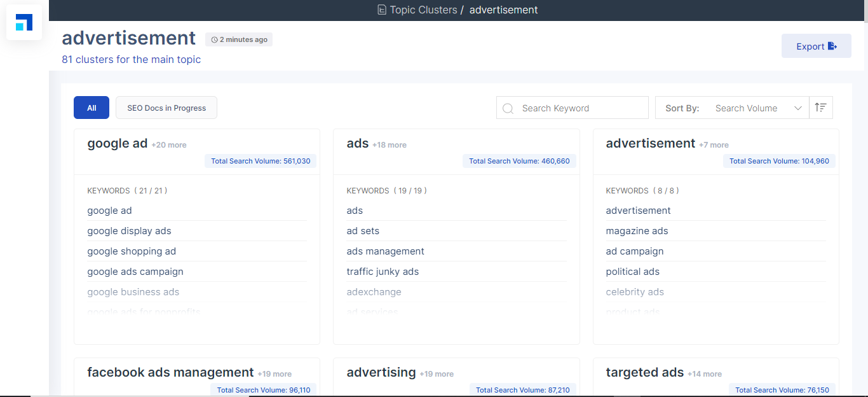Click the app logo in the sidebar
The width and height of the screenshot is (868, 397).
coord(24,22)
